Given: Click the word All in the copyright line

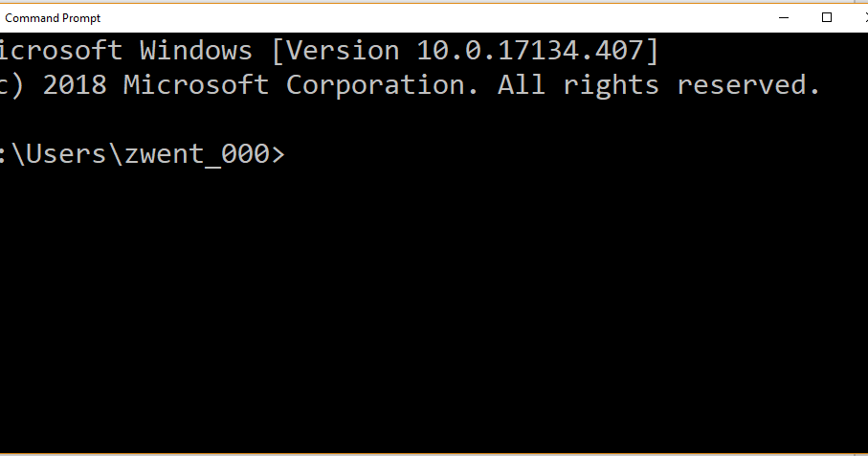Looking at the screenshot, I should click(x=521, y=85).
